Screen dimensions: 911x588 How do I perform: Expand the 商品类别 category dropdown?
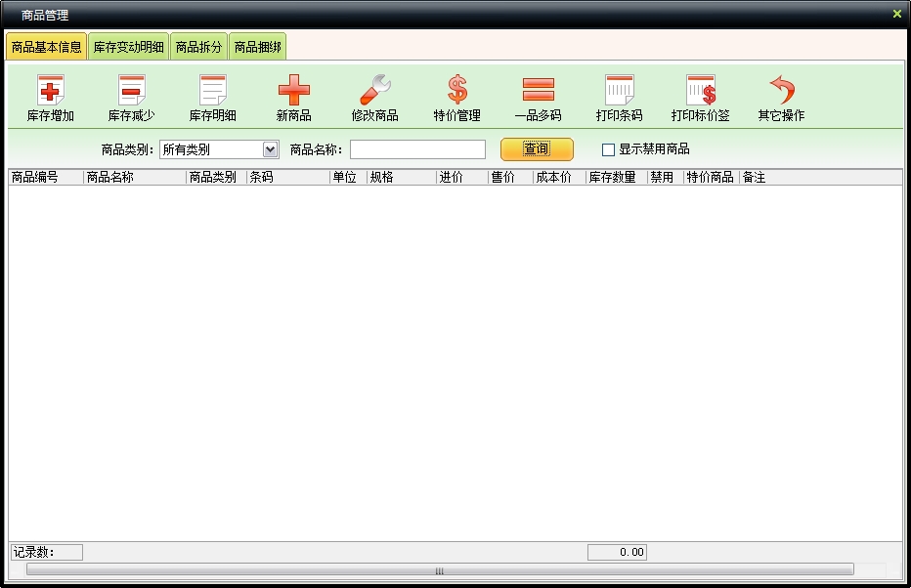271,149
